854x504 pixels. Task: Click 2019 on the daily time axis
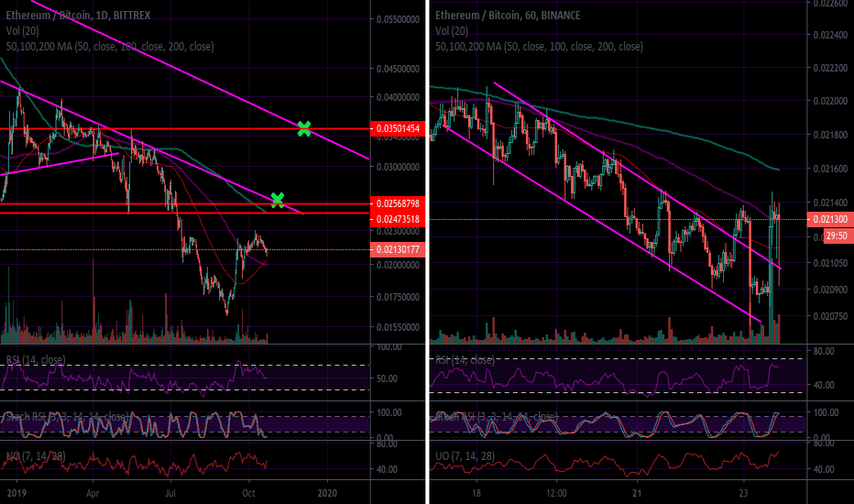point(16,493)
